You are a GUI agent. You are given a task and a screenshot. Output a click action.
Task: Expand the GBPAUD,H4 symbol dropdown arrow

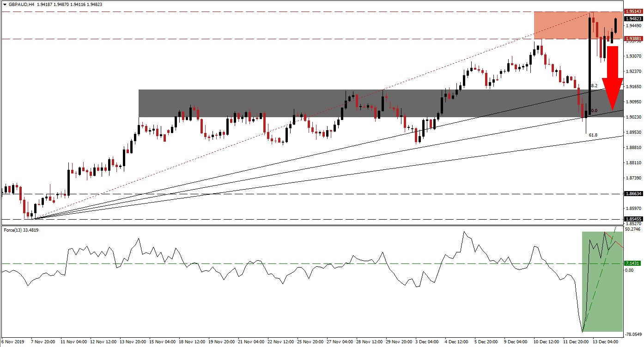click(x=5, y=5)
